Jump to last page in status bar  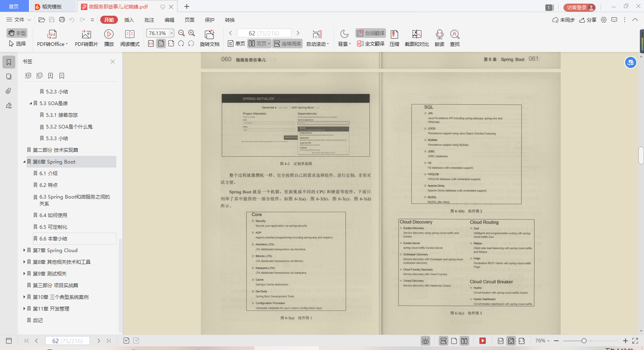point(108,341)
